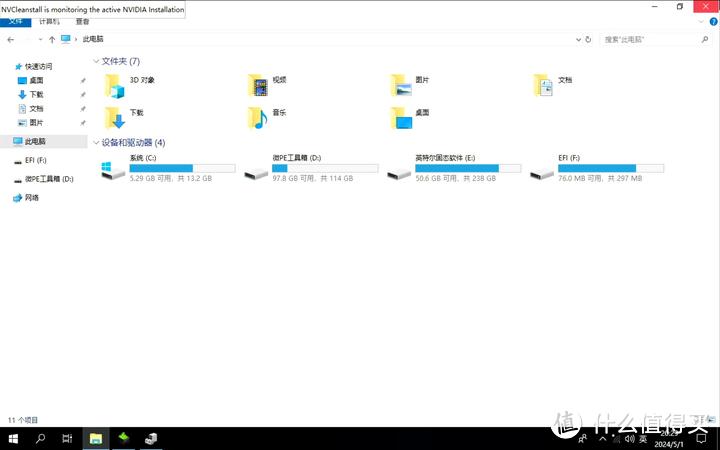Select the 系统 (C:) drive icon
The height and width of the screenshot is (450, 720).
click(x=113, y=171)
